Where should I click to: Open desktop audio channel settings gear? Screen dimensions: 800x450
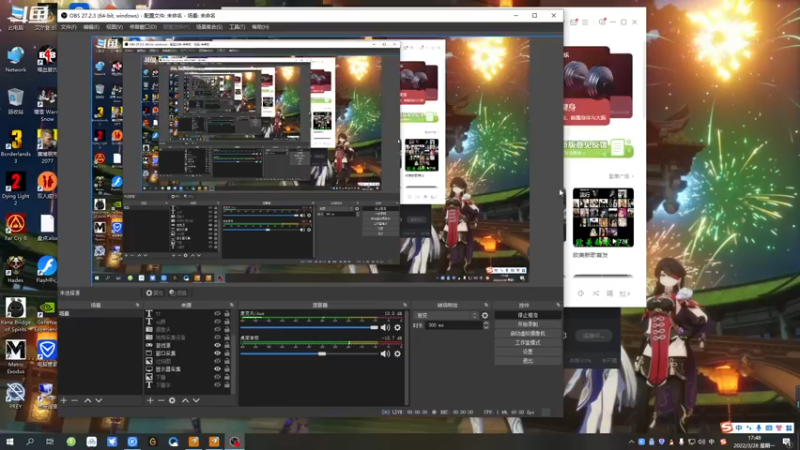tap(397, 354)
